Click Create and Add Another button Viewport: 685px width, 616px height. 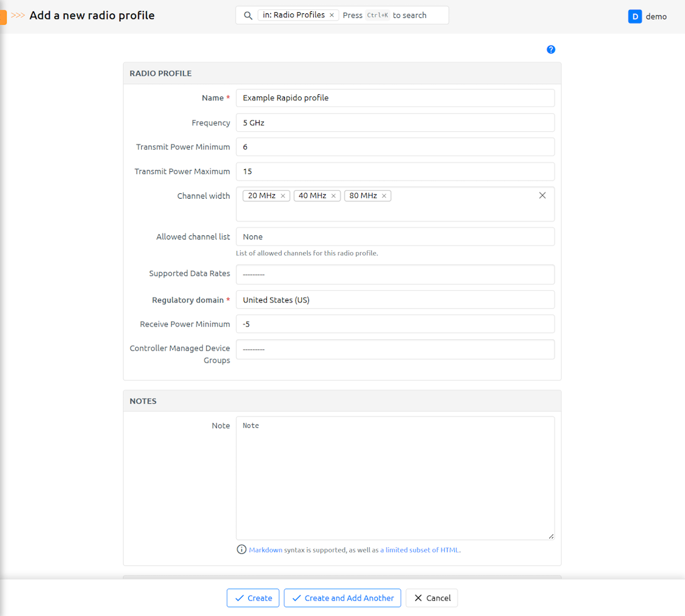342,598
